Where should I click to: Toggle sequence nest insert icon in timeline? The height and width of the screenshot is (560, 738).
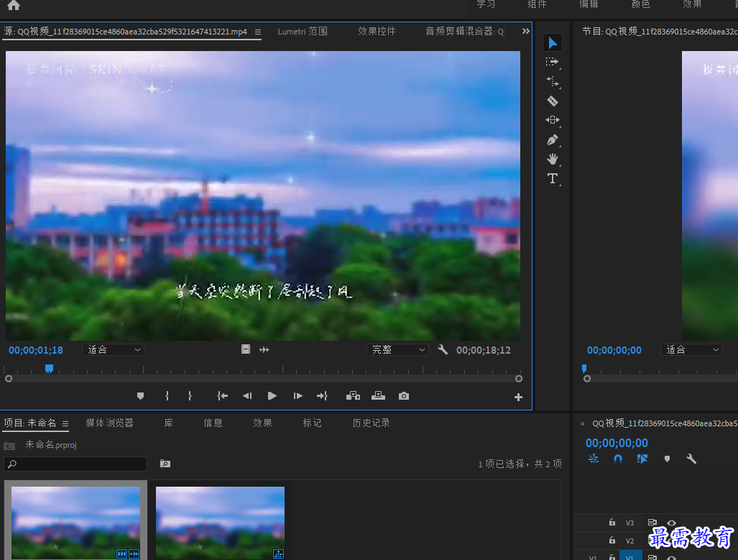pos(594,459)
